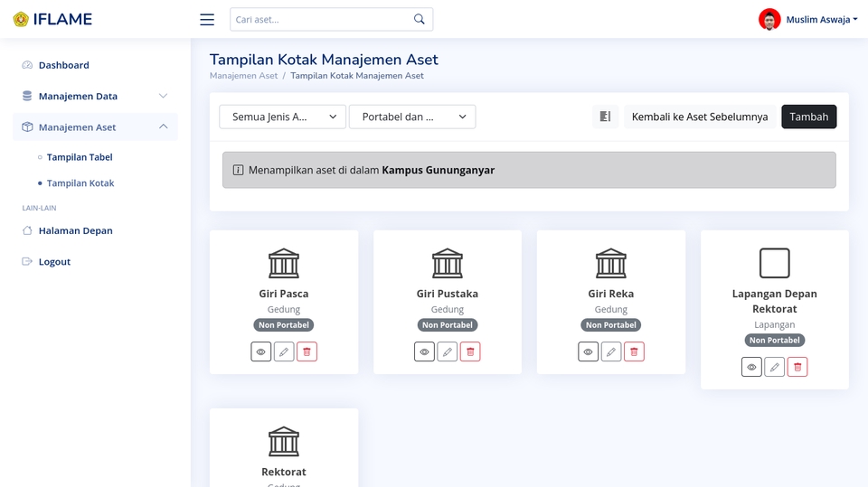Delete Lapangan Depan Rektorat trash icon
The image size is (868, 487).
tap(797, 367)
